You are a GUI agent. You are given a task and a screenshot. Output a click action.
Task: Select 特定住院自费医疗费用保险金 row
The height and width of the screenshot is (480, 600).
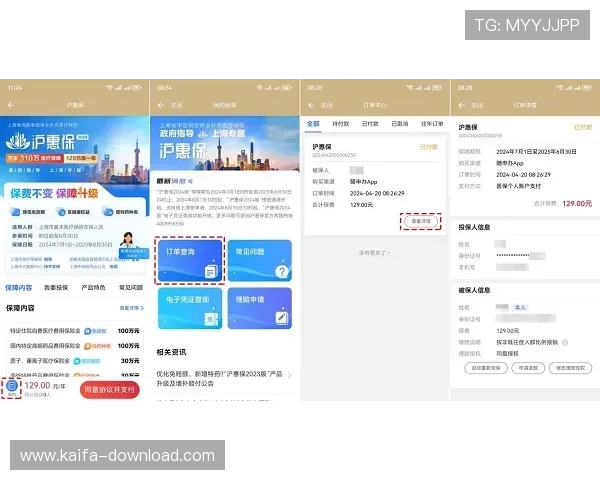tap(75, 331)
